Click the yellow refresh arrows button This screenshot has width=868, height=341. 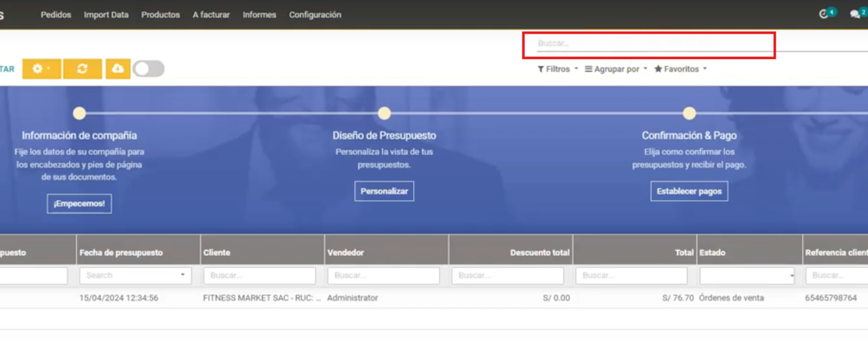82,69
